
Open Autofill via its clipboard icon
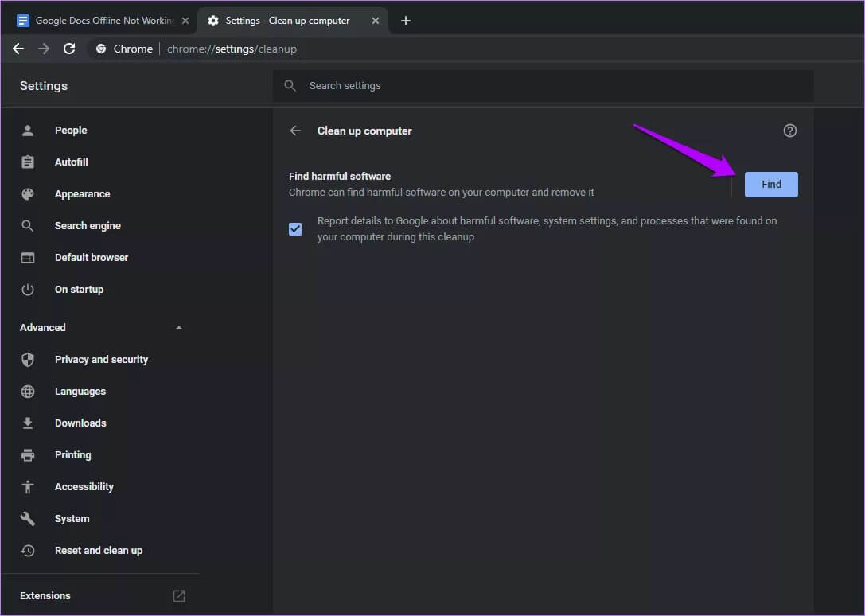pyautogui.click(x=28, y=162)
